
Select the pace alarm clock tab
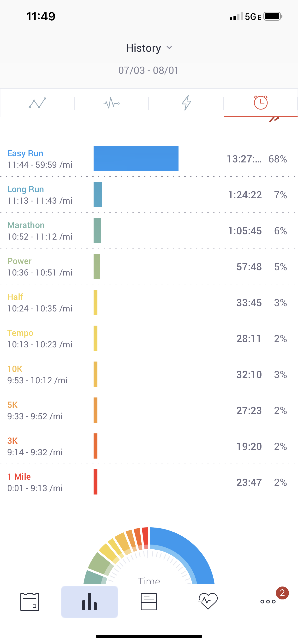pos(260,103)
